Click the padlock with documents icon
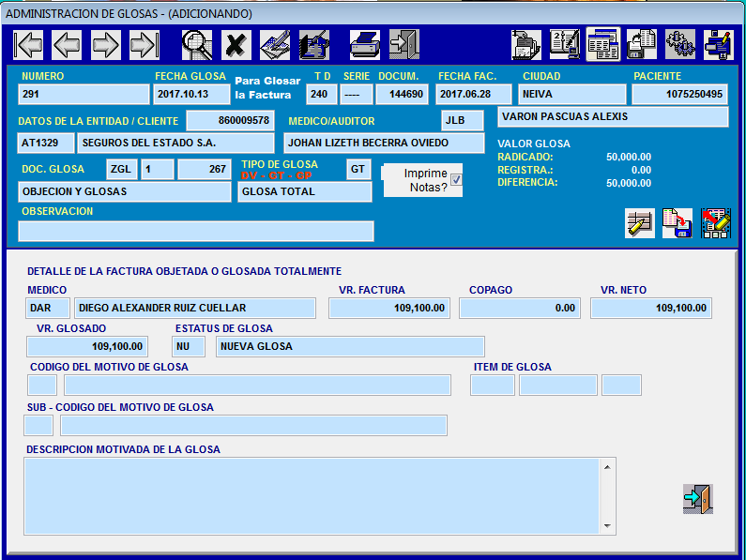 tap(642, 45)
